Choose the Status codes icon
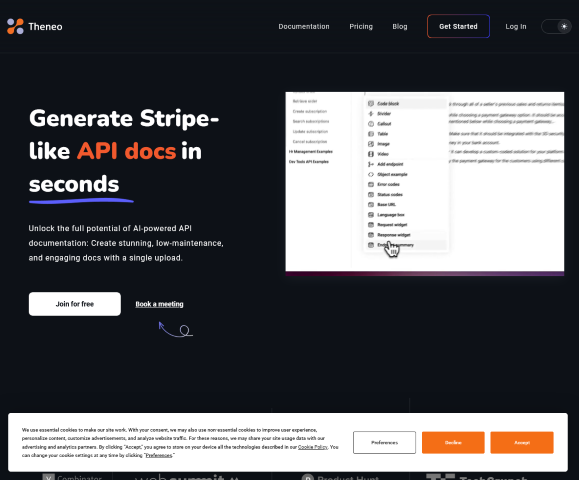The image size is (579, 480). 371,195
